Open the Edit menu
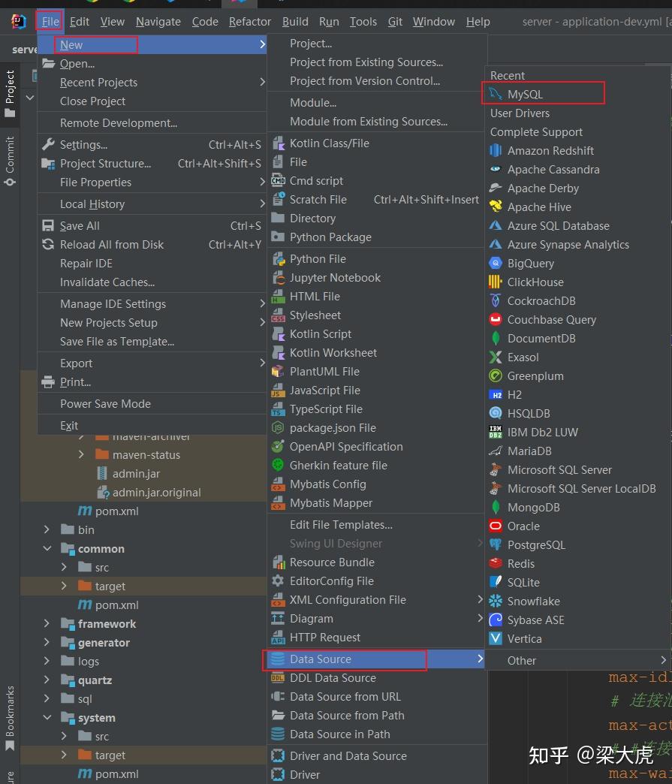Viewport: 672px width, 784px height. tap(80, 22)
